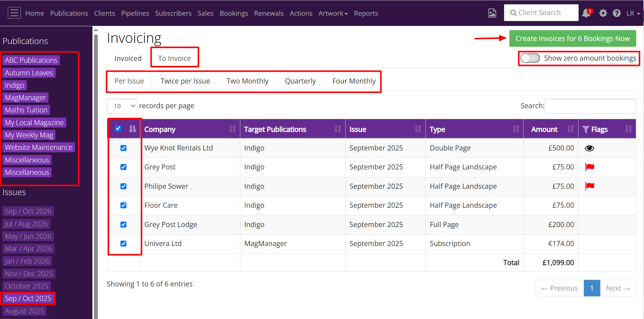Select the Quarterly tab

point(300,81)
